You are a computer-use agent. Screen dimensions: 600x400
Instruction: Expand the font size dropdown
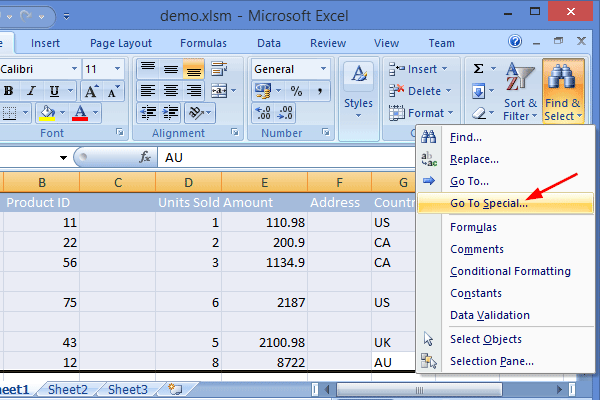coord(118,69)
